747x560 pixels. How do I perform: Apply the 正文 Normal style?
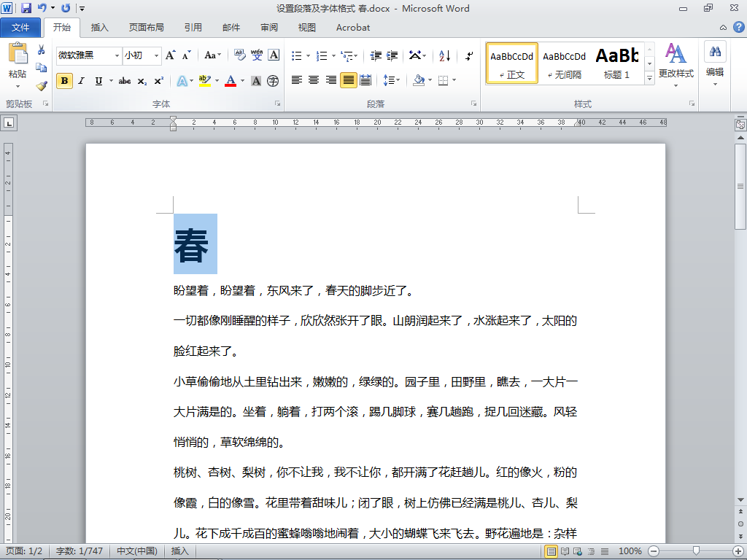pos(512,63)
